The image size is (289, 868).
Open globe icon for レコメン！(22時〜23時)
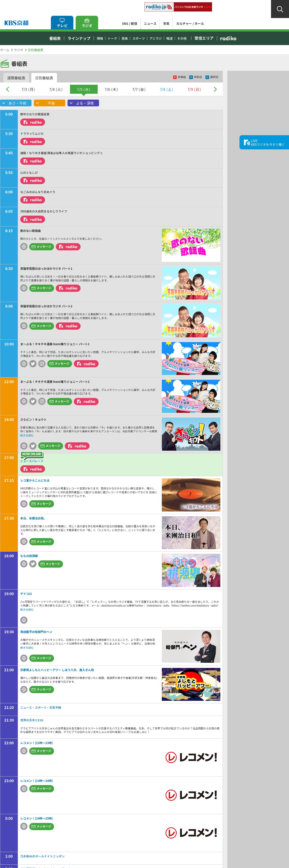click(x=24, y=751)
